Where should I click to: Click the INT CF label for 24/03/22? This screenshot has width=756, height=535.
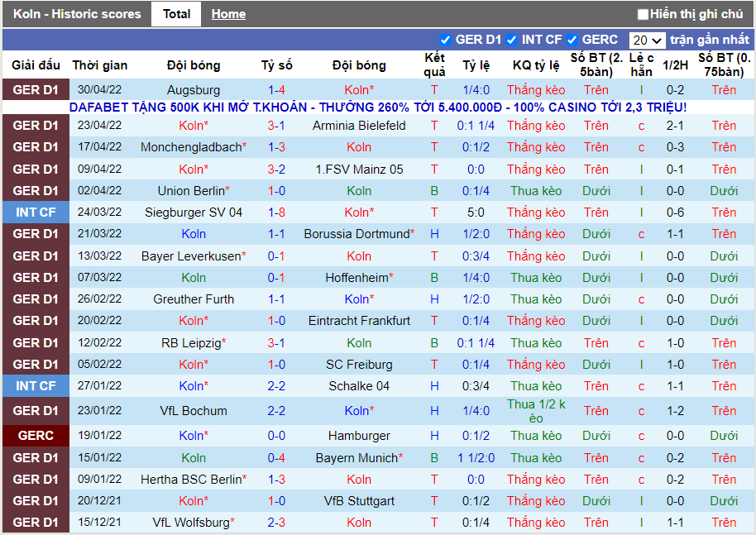(36, 212)
